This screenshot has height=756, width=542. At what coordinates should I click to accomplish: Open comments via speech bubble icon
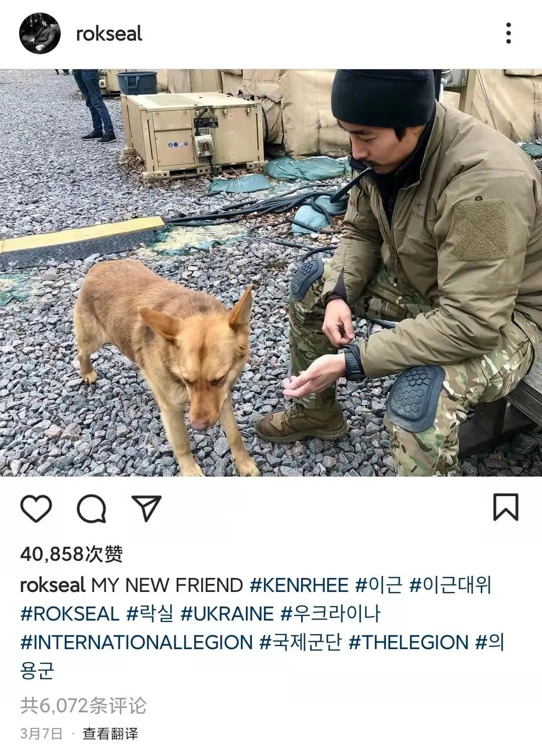point(91,509)
